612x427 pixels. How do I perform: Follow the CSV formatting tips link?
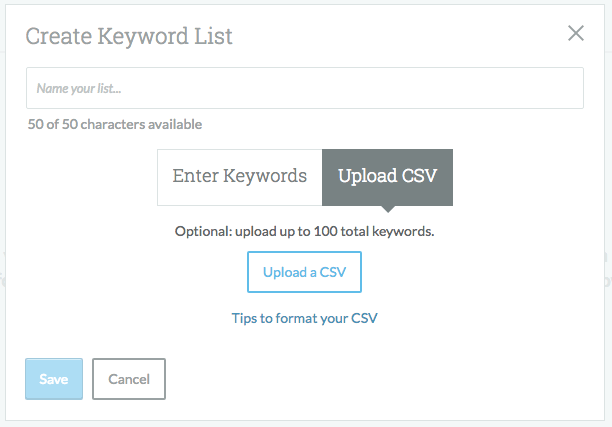(x=304, y=318)
